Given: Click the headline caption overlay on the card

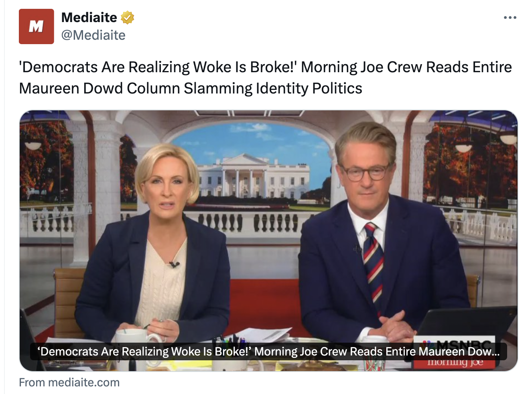Looking at the screenshot, I should coord(268,352).
